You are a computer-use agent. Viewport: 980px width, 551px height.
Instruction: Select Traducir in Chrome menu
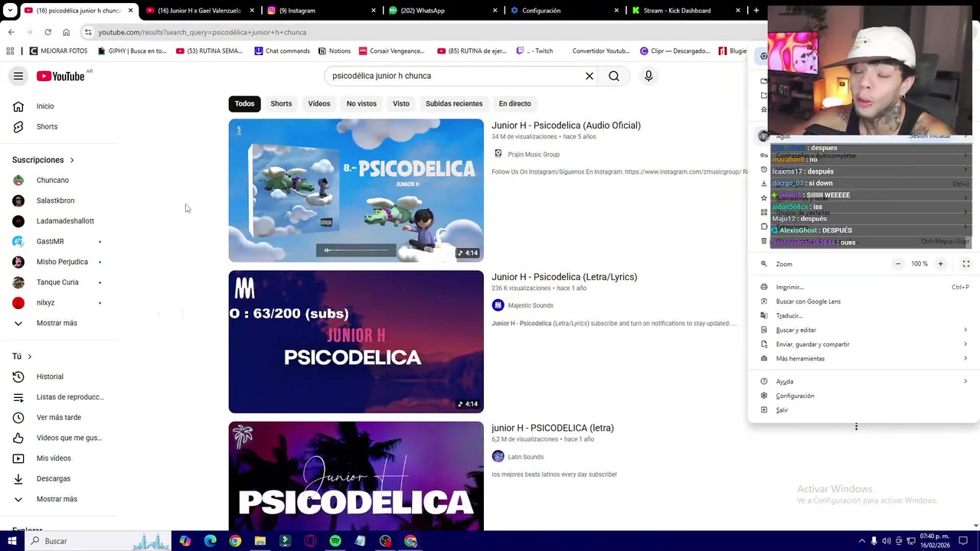click(864, 315)
